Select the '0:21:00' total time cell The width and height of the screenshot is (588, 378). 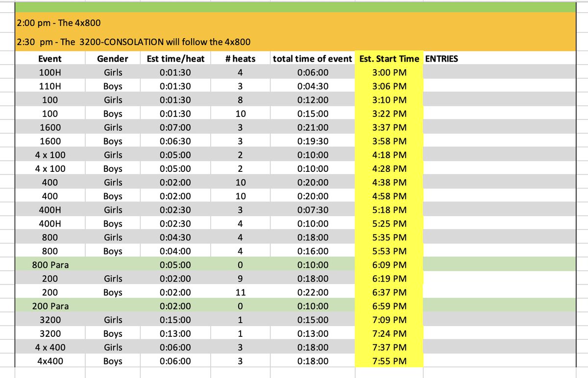(x=313, y=127)
